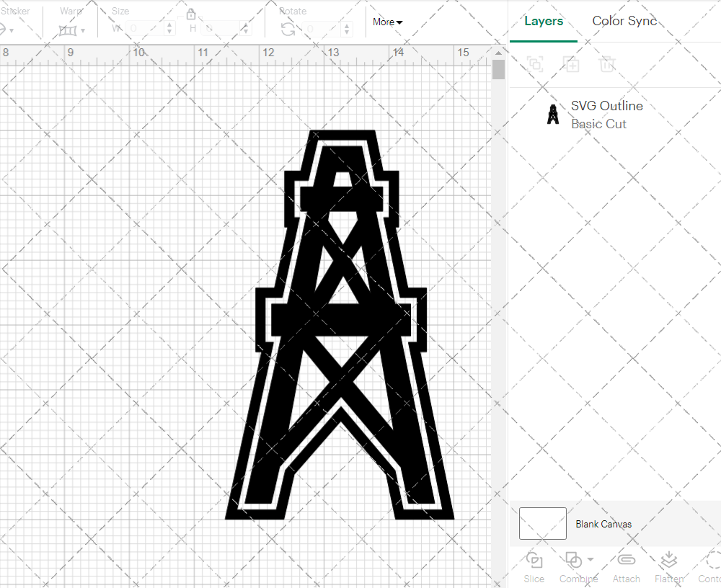The height and width of the screenshot is (588, 721).
Task: Switch to the Layers tab
Action: tap(544, 21)
